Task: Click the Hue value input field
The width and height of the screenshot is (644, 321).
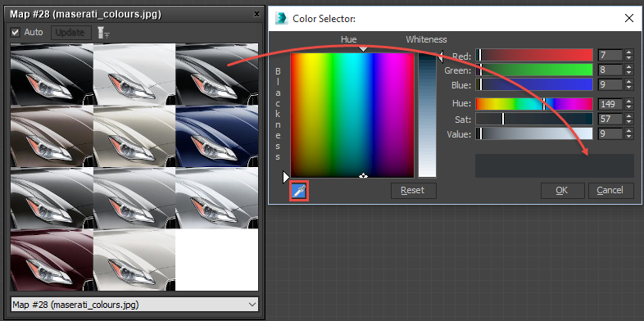Action: point(610,104)
